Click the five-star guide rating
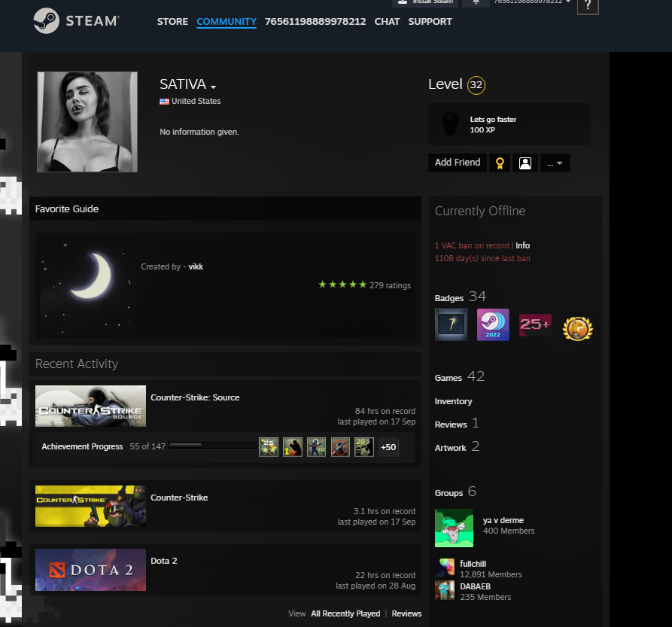This screenshot has height=627, width=672. pyautogui.click(x=342, y=285)
